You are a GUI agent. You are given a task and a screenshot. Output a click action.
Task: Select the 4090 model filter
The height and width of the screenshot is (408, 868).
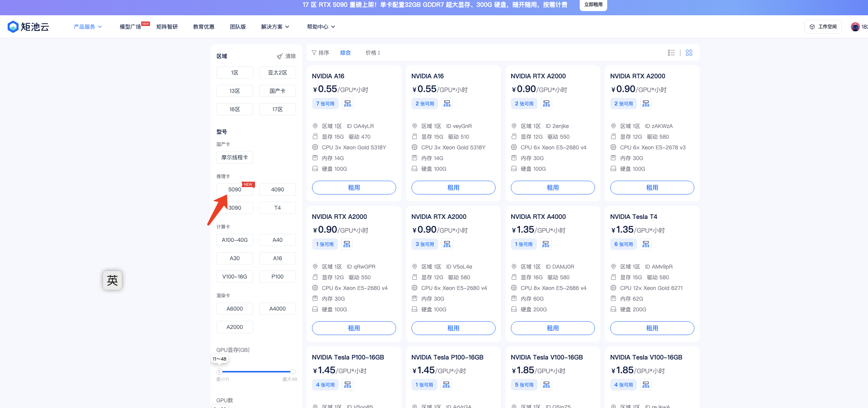tap(278, 189)
